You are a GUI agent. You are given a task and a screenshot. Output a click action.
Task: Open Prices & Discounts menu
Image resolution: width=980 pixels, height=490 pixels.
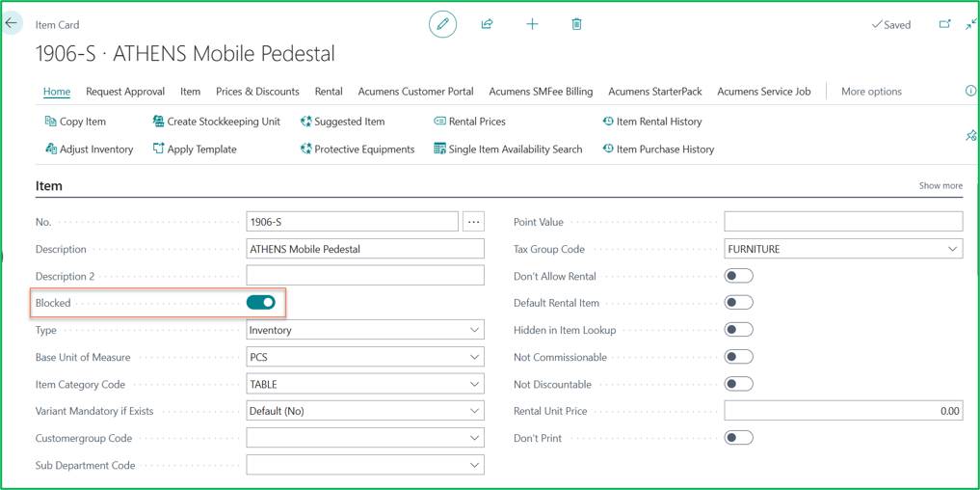(x=257, y=92)
